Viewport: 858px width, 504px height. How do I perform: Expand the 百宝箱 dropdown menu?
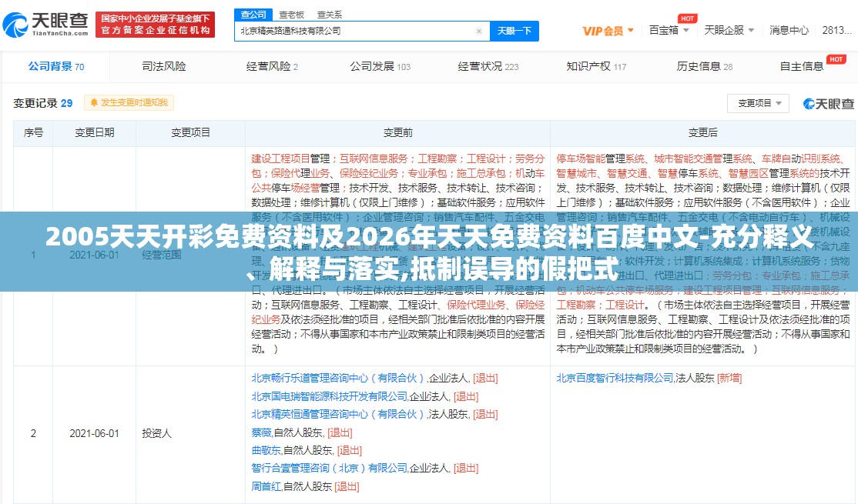(x=669, y=31)
